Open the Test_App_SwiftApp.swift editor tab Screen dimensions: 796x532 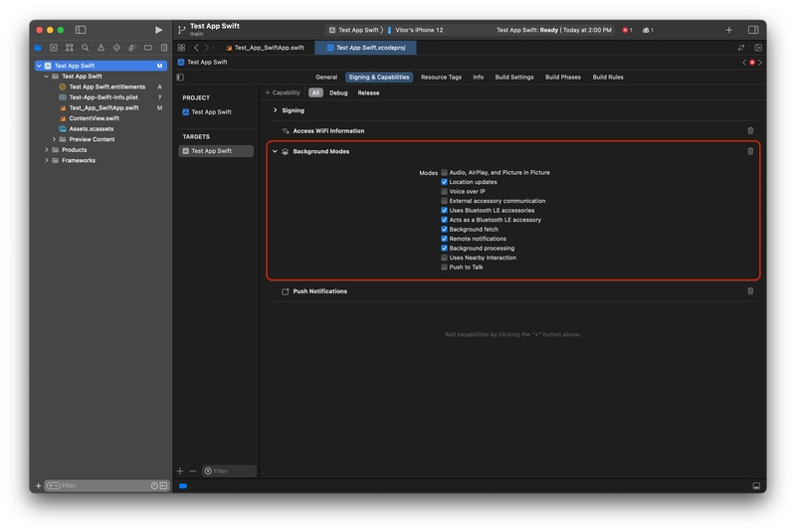click(265, 48)
